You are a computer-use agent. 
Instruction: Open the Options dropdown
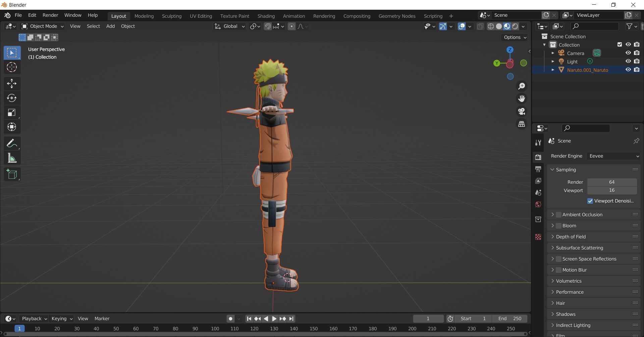[x=515, y=37]
